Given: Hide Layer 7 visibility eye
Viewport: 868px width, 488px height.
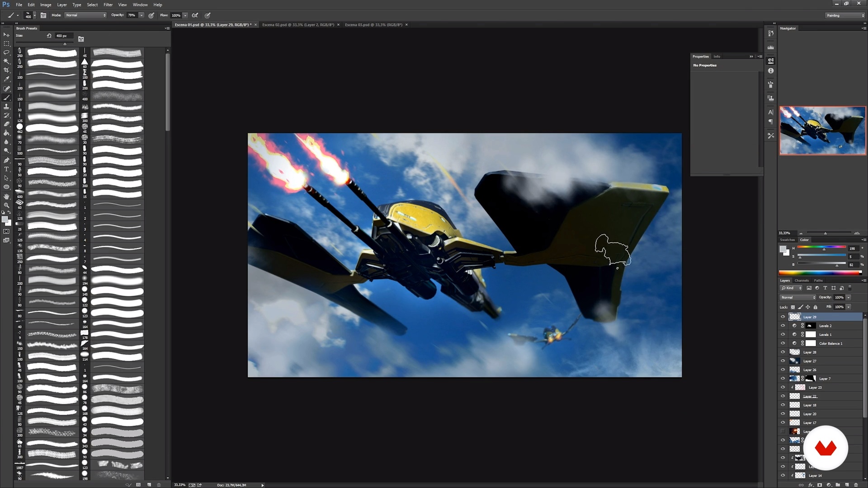Looking at the screenshot, I should point(783,379).
